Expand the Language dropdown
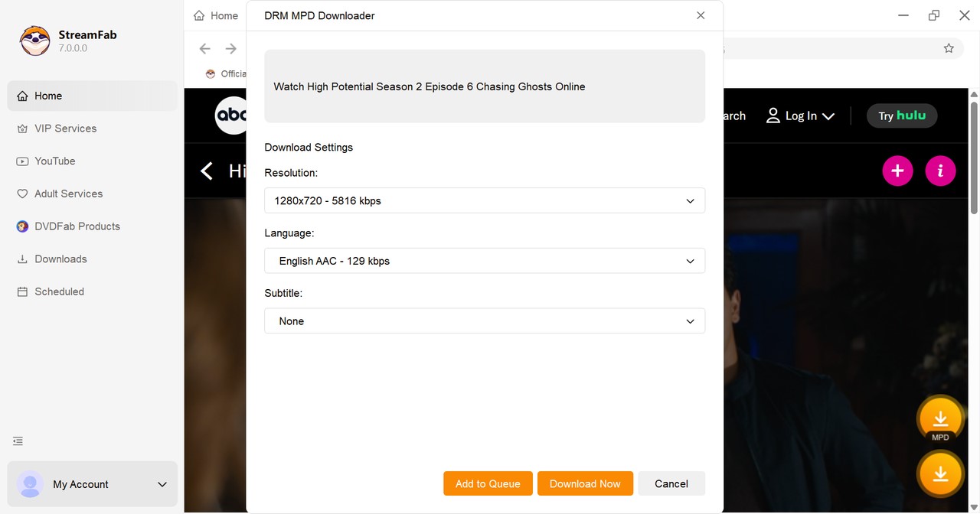The height and width of the screenshot is (514, 980). pyautogui.click(x=484, y=261)
